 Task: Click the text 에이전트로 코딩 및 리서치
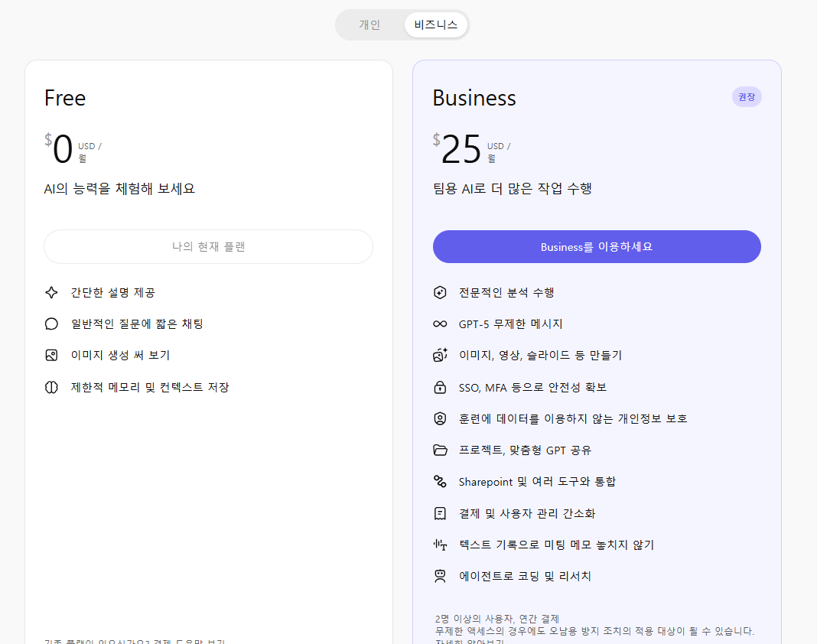pos(525,576)
